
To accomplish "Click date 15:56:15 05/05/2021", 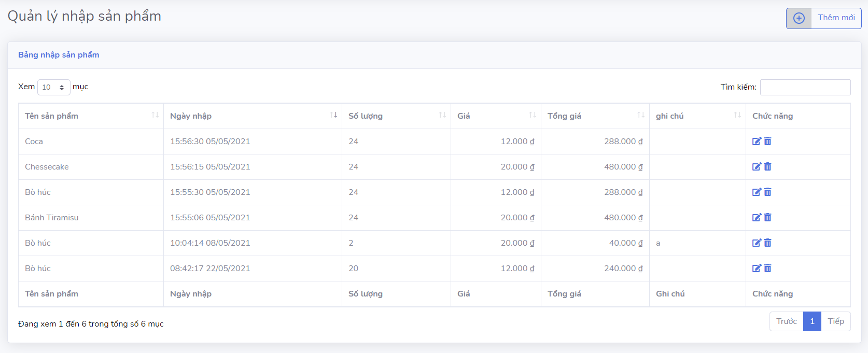I will (210, 167).
